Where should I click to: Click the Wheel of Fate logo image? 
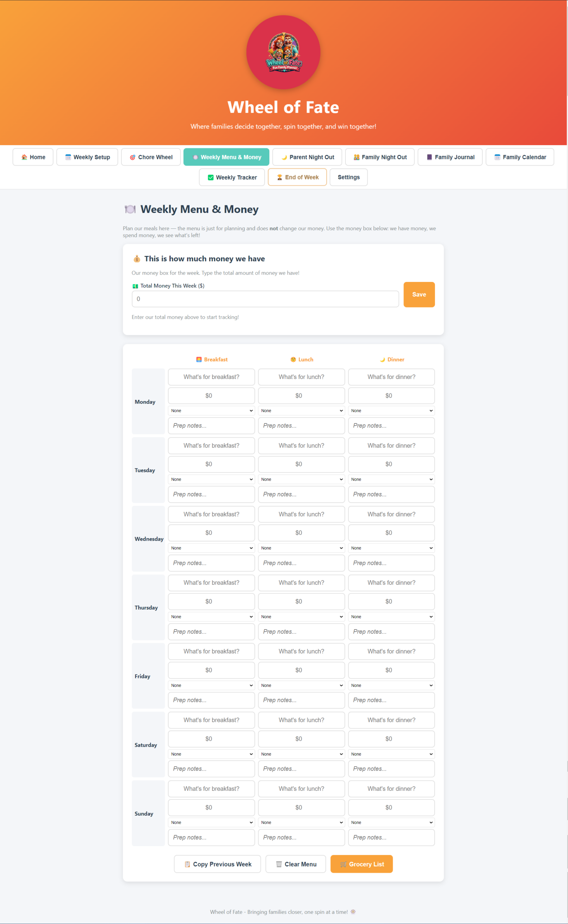click(283, 52)
